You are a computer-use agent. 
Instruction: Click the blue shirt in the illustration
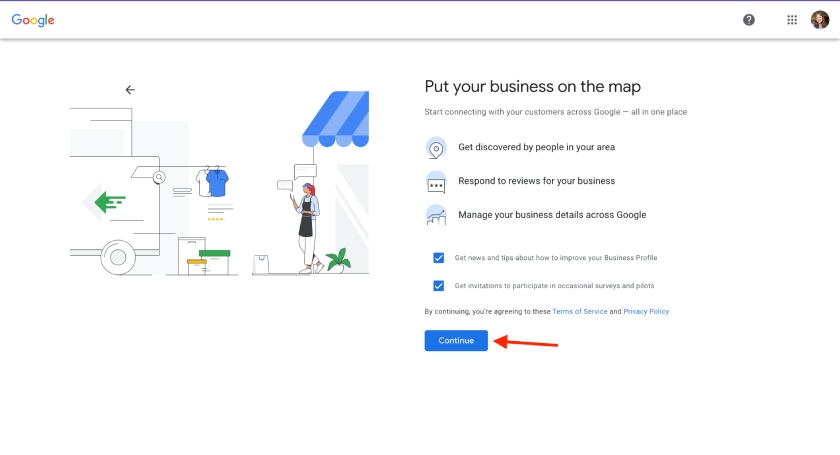216,182
